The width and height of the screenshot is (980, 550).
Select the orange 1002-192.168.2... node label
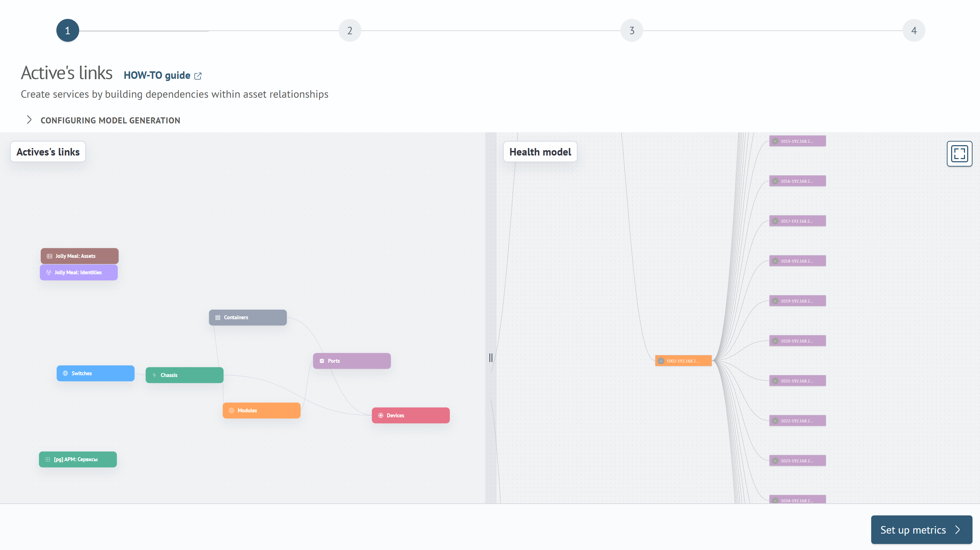point(682,361)
